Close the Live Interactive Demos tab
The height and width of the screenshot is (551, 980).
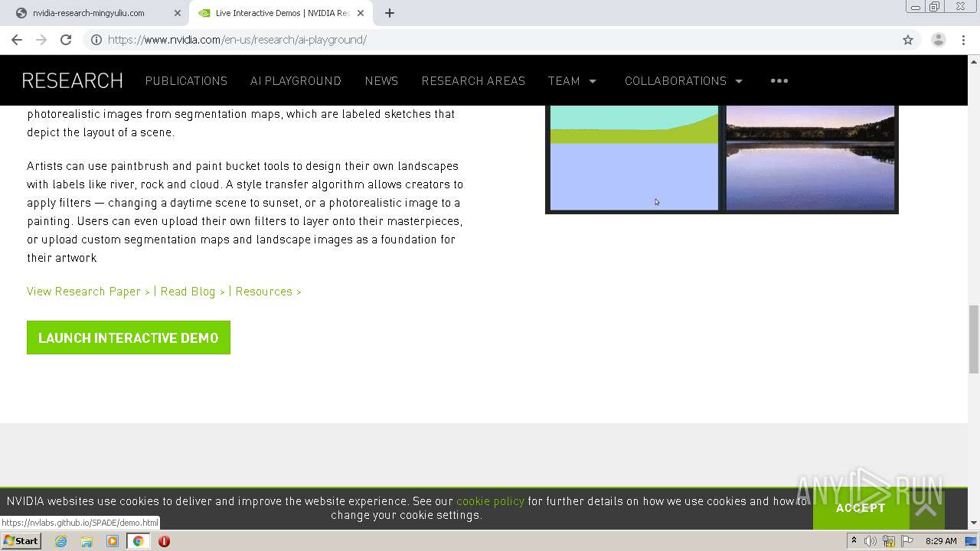[x=361, y=13]
